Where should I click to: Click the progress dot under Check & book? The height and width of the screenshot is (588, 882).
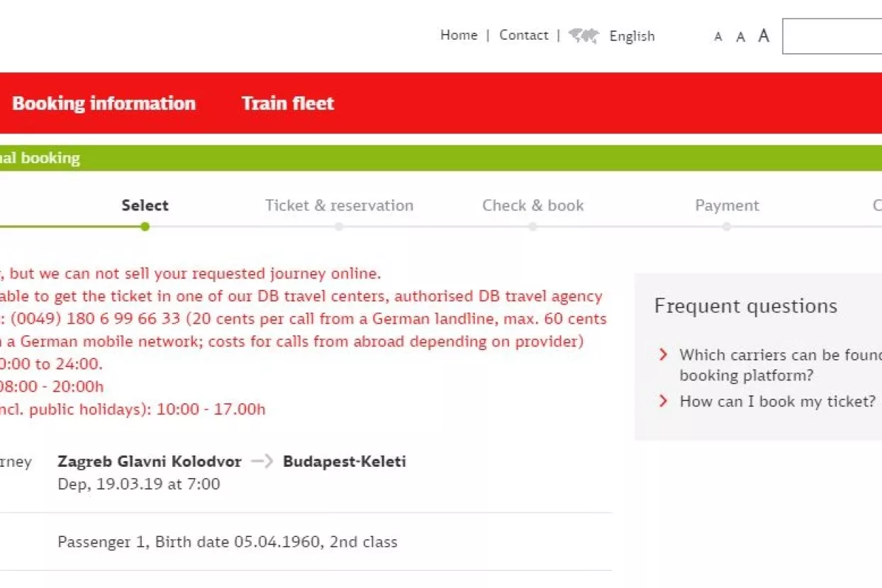[x=532, y=227]
